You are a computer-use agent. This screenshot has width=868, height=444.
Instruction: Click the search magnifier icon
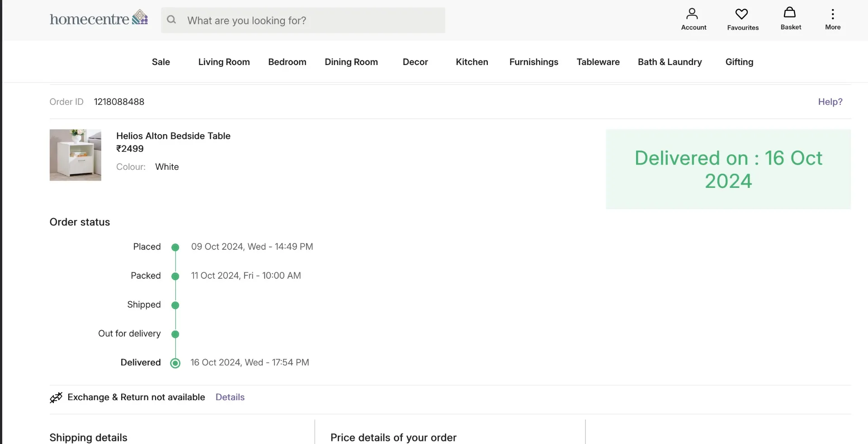[x=171, y=20]
